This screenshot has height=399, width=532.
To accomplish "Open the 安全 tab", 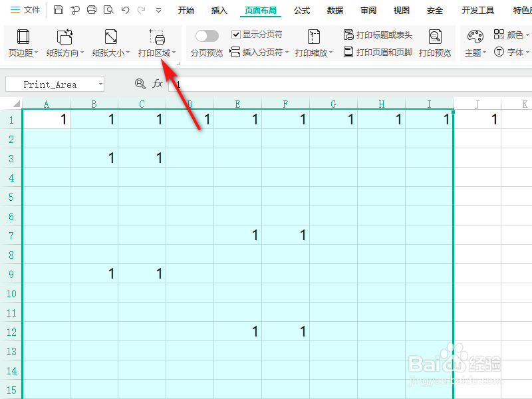I will click(435, 11).
